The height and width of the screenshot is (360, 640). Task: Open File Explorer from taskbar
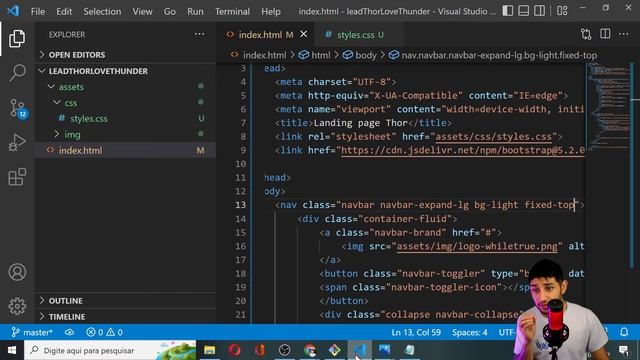(209, 350)
